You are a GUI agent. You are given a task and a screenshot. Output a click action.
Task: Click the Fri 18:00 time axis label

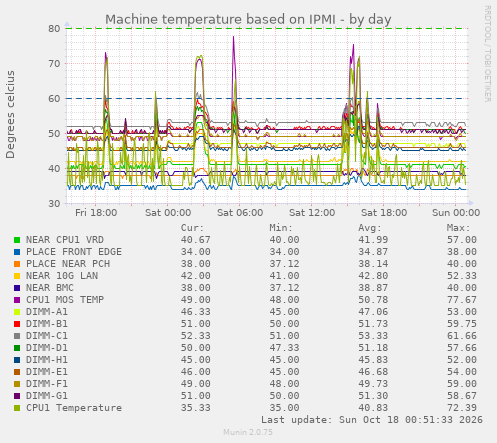pos(96,213)
